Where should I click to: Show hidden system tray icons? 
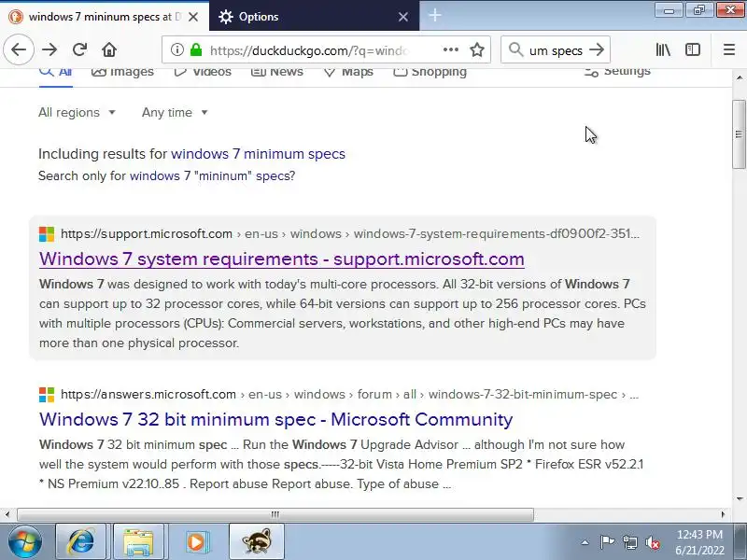[x=585, y=542]
